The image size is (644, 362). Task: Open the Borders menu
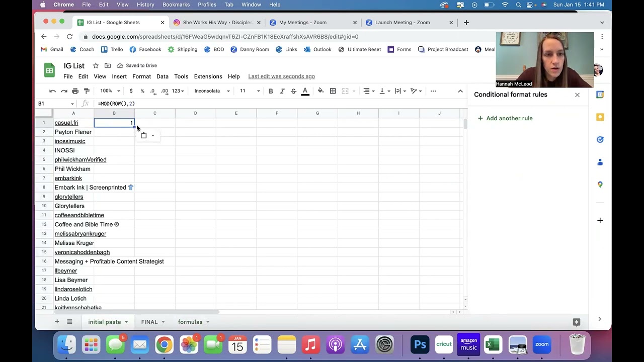[333, 91]
